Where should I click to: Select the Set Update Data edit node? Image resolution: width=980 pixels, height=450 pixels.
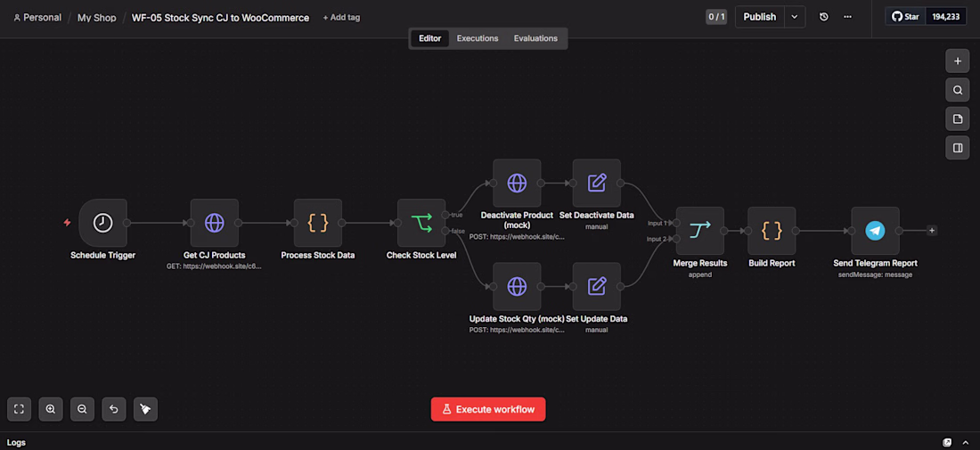[x=597, y=287]
